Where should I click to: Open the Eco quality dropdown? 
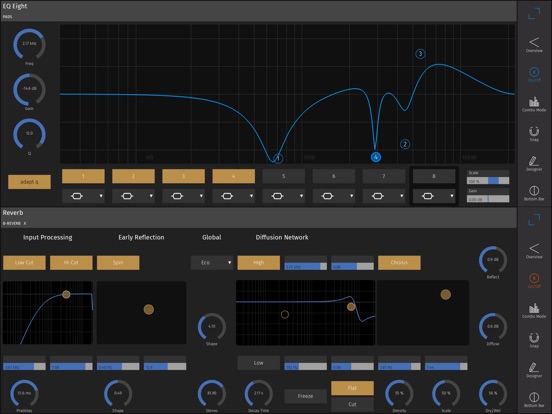tap(212, 263)
